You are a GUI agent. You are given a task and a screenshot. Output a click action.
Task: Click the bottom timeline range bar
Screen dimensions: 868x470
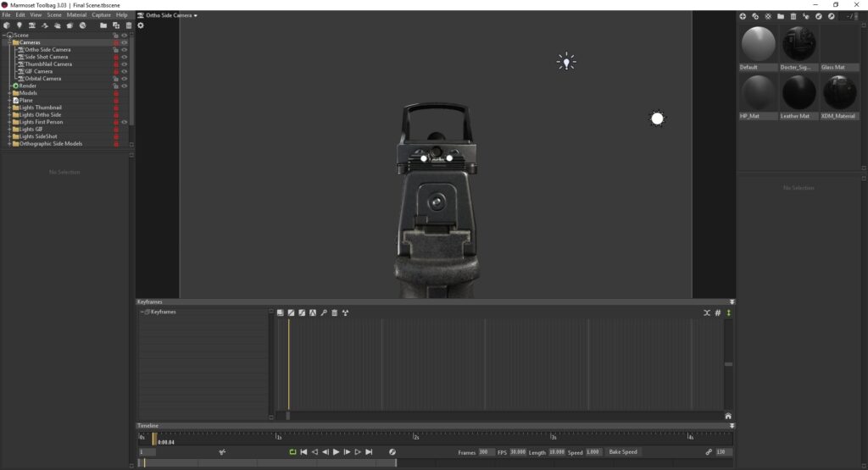coord(267,462)
